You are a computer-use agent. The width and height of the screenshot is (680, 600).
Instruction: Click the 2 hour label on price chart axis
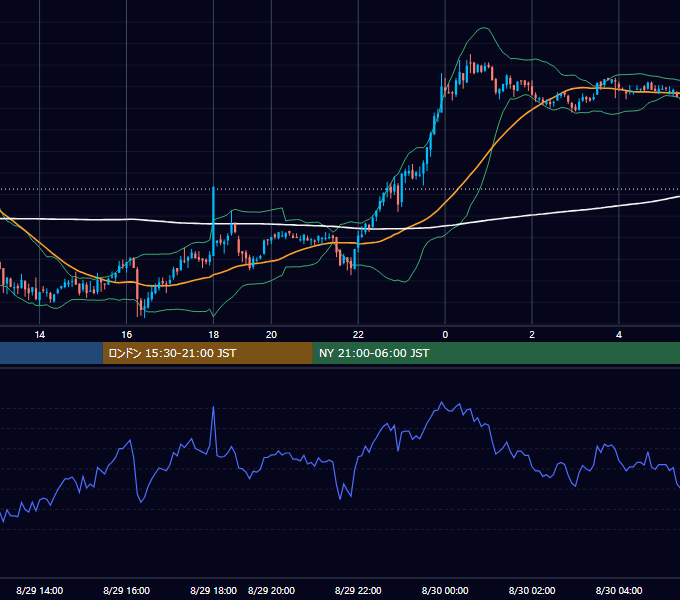(532, 335)
